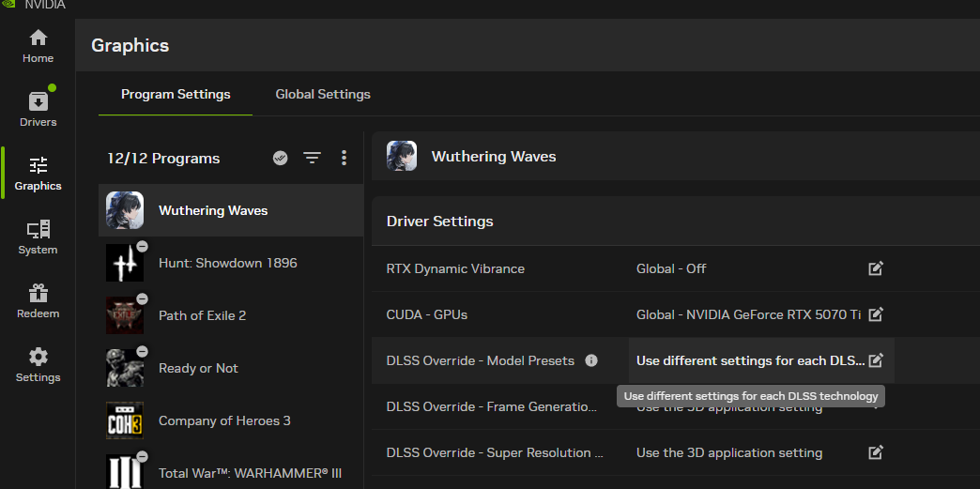
Task: Select Hunt: Showdown 1896 program
Action: 231,263
